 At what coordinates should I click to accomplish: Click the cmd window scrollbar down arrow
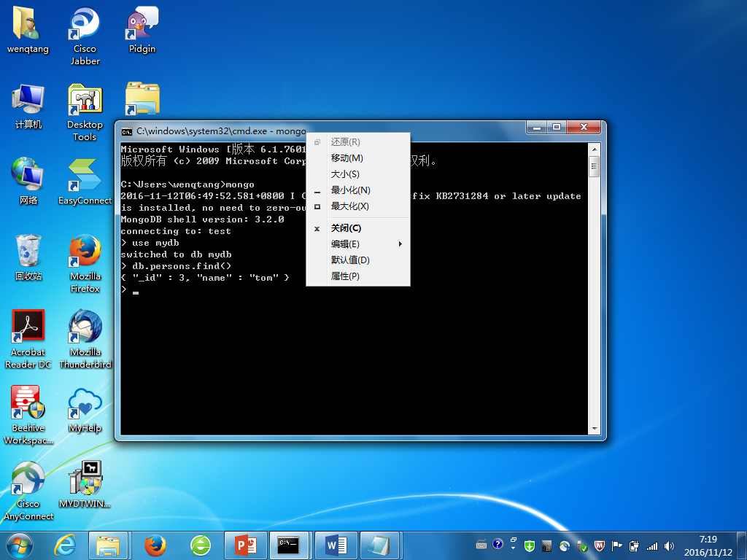pos(594,429)
